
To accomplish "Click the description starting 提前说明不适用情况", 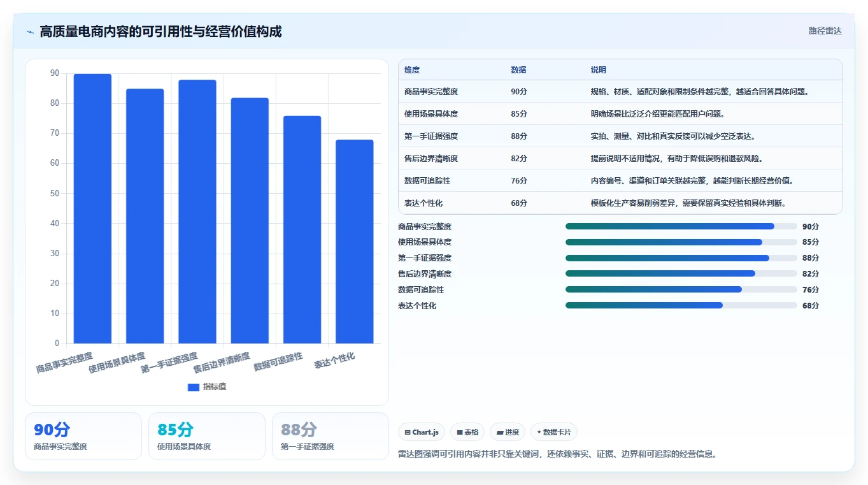I will tap(677, 159).
